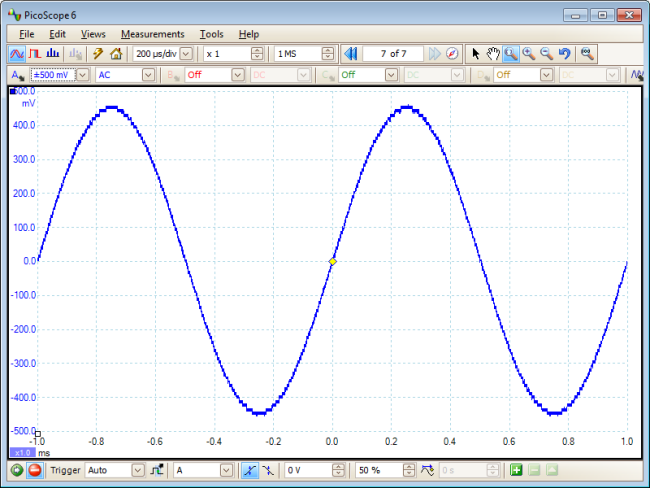
Task: Click the Home icon in toolbar
Action: click(116, 53)
